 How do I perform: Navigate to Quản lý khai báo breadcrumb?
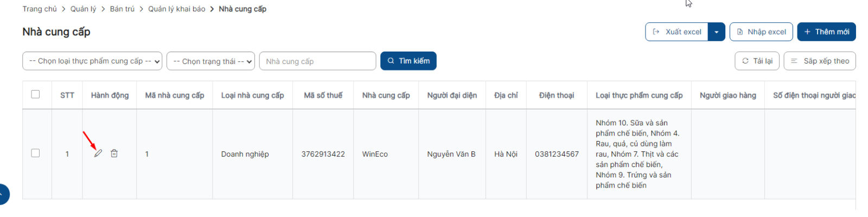point(177,9)
